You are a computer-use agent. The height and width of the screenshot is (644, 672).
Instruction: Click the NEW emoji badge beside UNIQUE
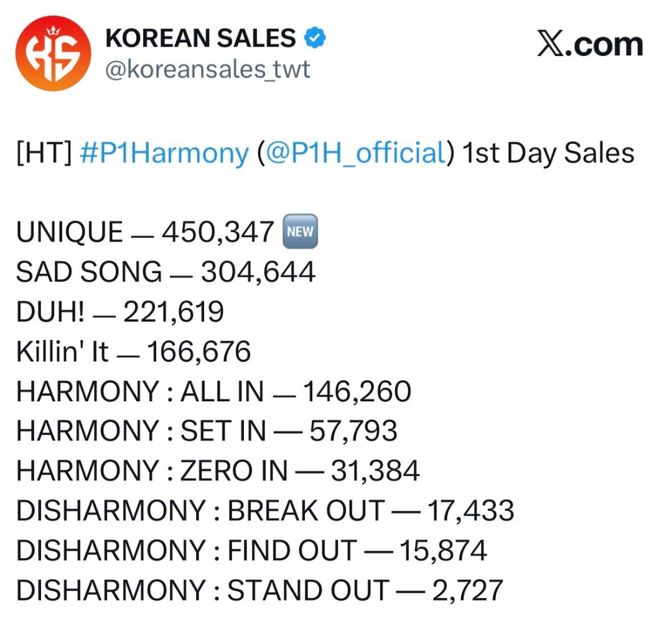coord(300,233)
